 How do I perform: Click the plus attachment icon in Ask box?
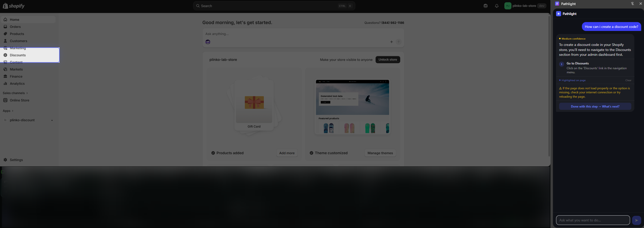(391, 42)
